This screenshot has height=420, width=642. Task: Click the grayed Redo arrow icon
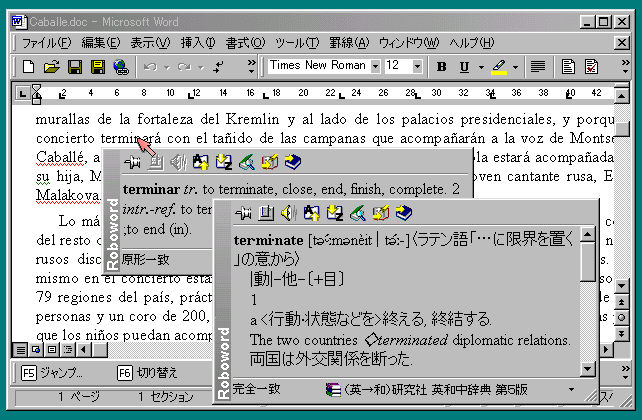[184, 67]
